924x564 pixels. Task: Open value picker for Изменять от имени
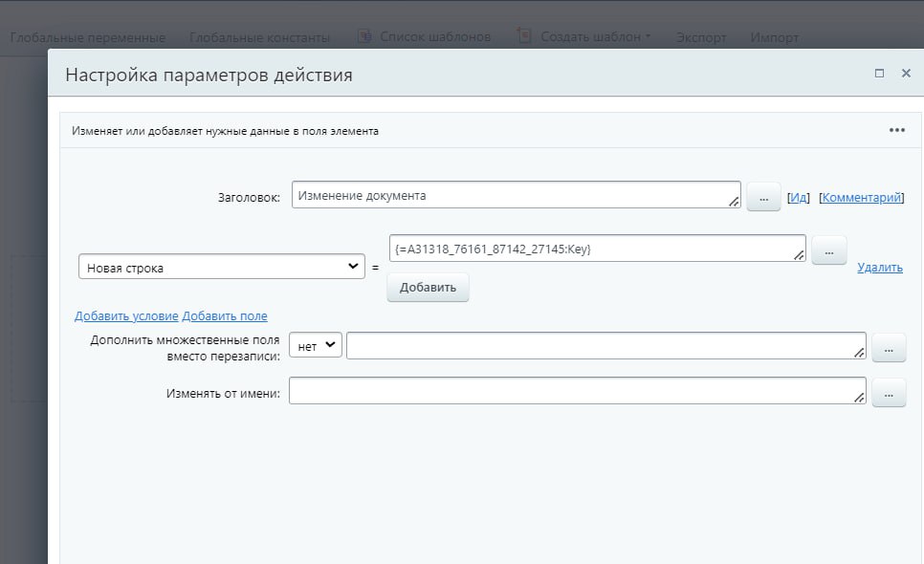tap(889, 393)
